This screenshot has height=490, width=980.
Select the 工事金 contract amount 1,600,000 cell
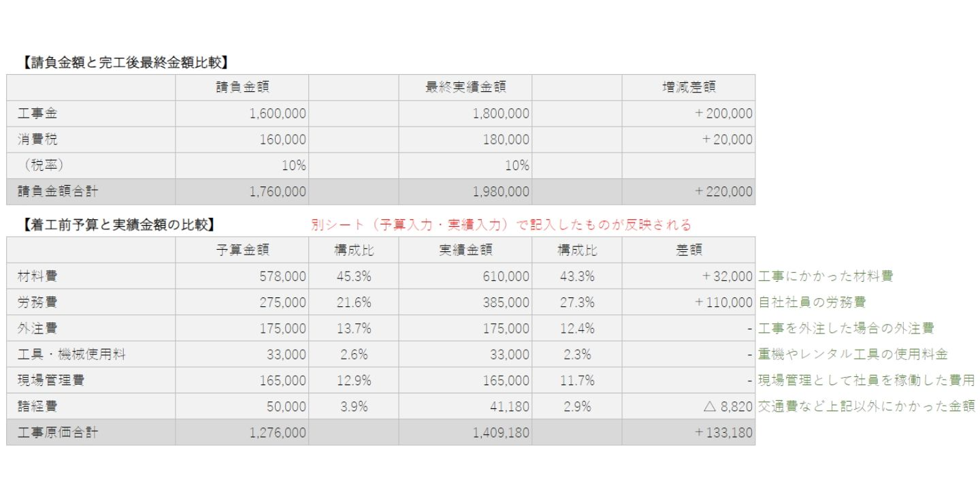(242, 114)
